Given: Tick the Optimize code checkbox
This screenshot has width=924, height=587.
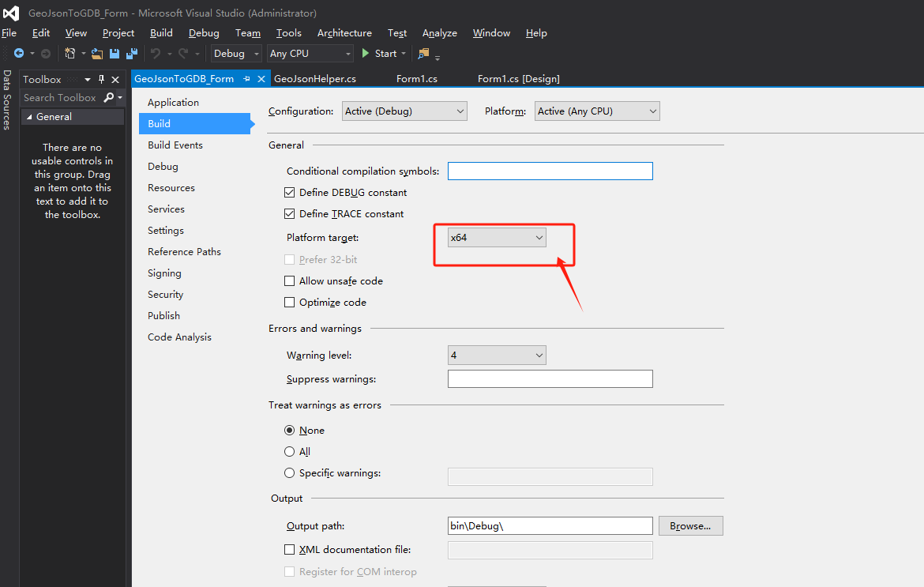Looking at the screenshot, I should pos(289,302).
